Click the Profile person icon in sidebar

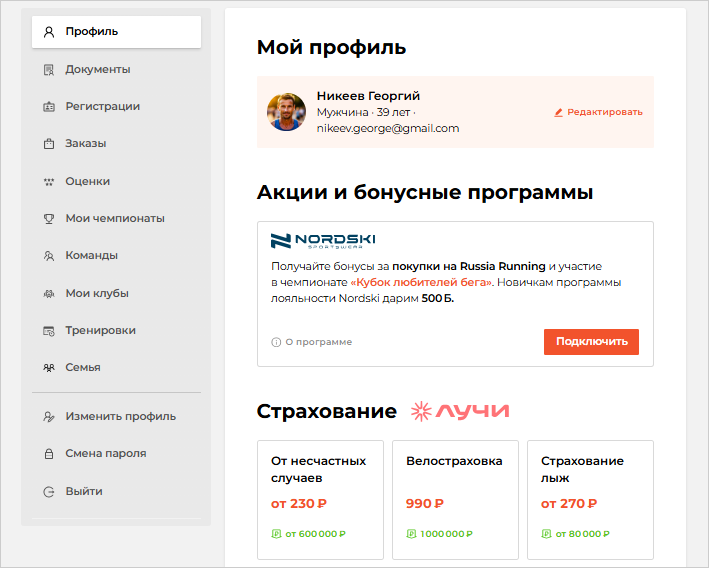pyautogui.click(x=48, y=32)
